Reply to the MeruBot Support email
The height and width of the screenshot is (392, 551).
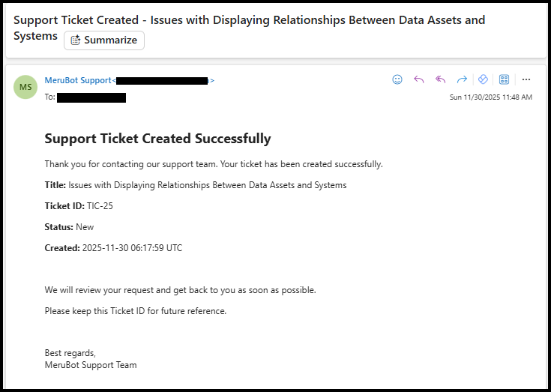click(419, 79)
